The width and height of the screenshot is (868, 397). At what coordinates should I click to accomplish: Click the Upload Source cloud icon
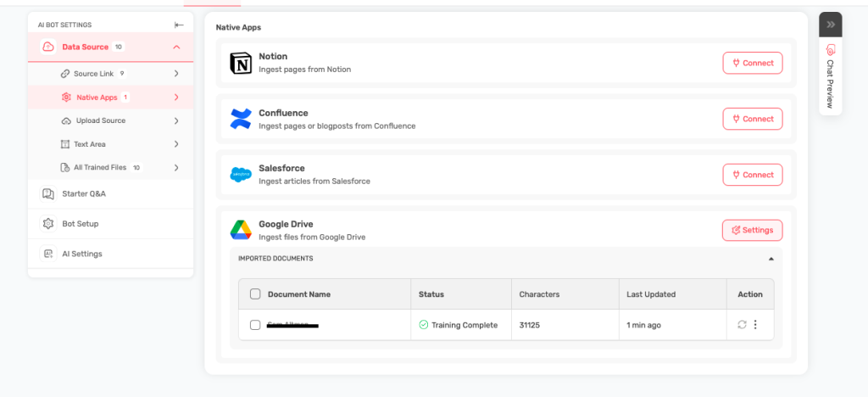(x=66, y=120)
